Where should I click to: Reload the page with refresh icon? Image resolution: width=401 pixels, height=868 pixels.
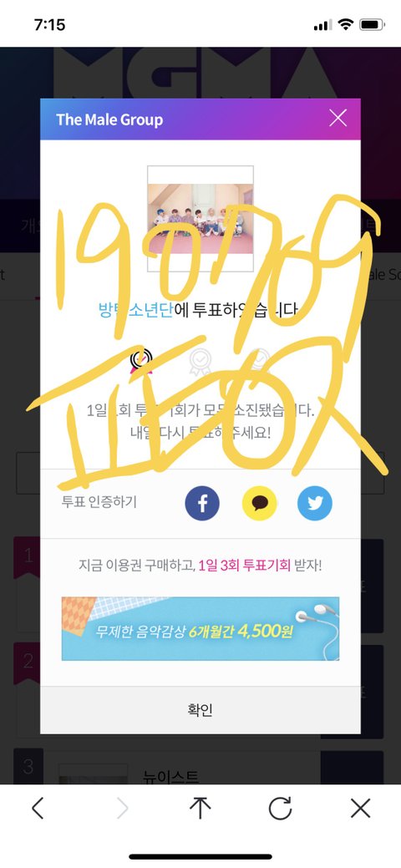click(280, 809)
